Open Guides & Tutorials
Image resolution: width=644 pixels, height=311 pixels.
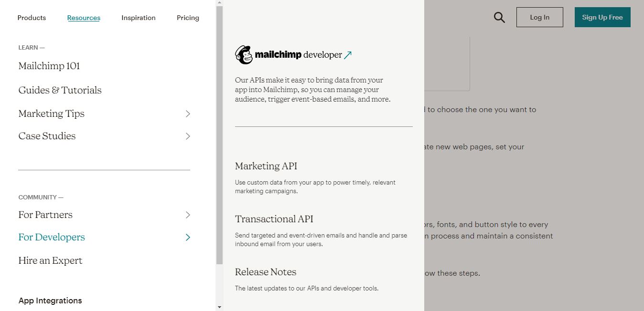click(60, 90)
